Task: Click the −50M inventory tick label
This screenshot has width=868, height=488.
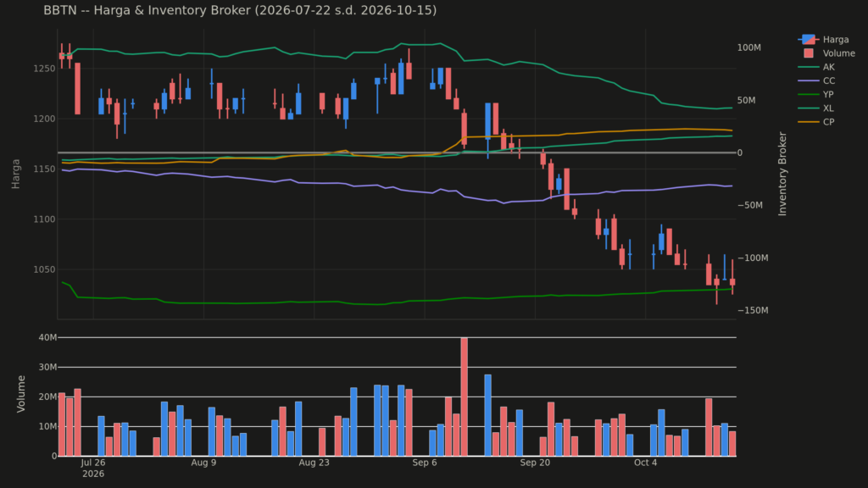Action: coord(750,205)
